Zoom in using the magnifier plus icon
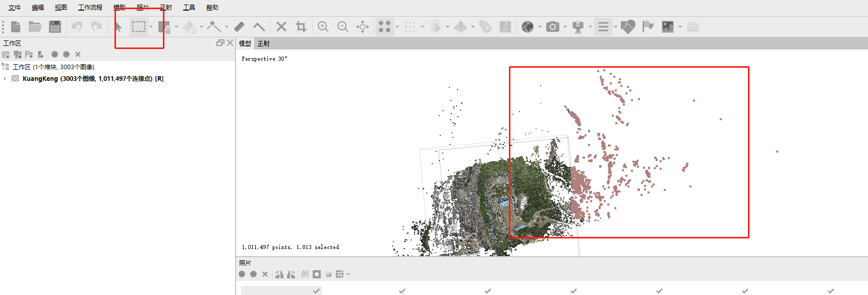 click(x=323, y=27)
